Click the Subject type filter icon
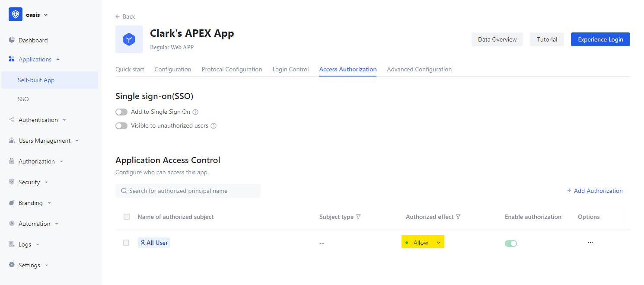 [358, 217]
